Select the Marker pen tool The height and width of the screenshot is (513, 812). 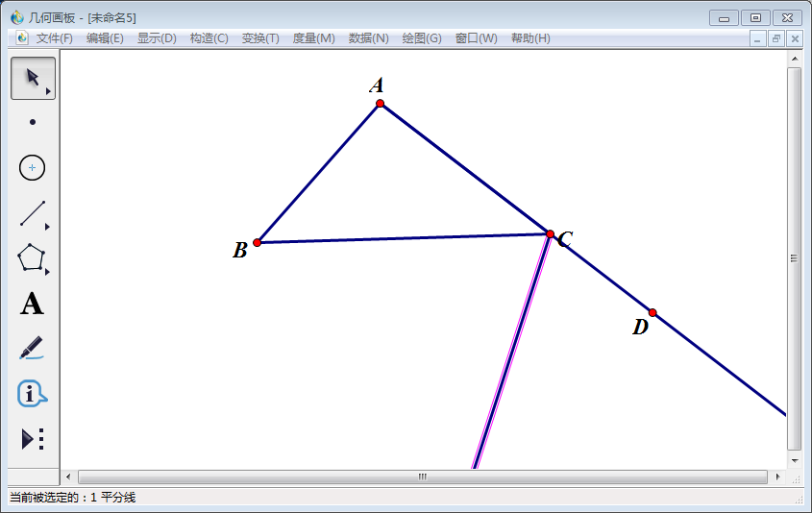click(x=32, y=348)
